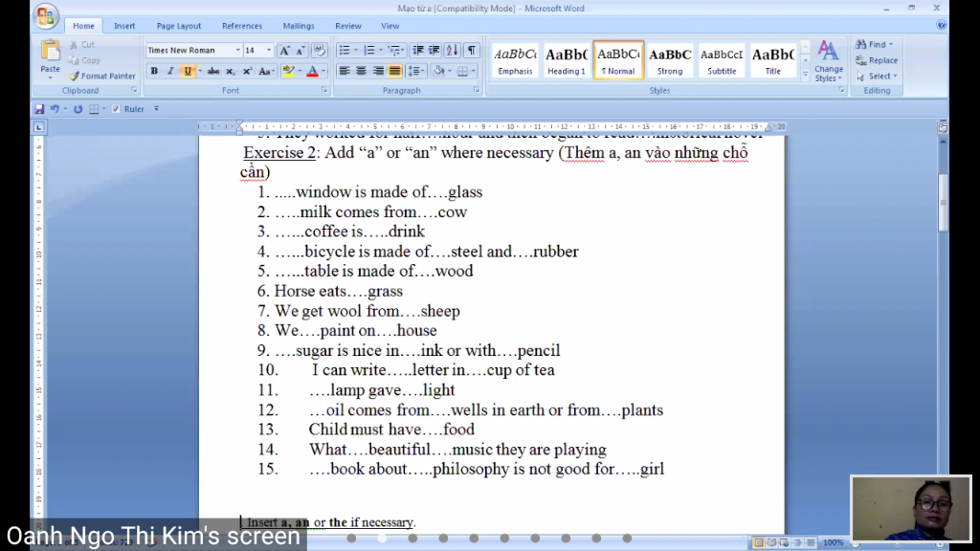The image size is (980, 551).
Task: Expand the Styles gallery
Action: pos(805,75)
